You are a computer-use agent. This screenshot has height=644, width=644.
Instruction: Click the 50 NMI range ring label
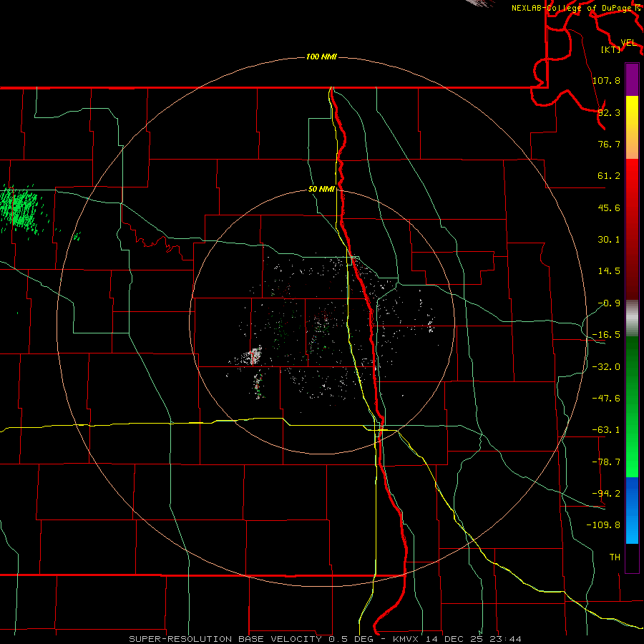click(x=321, y=189)
